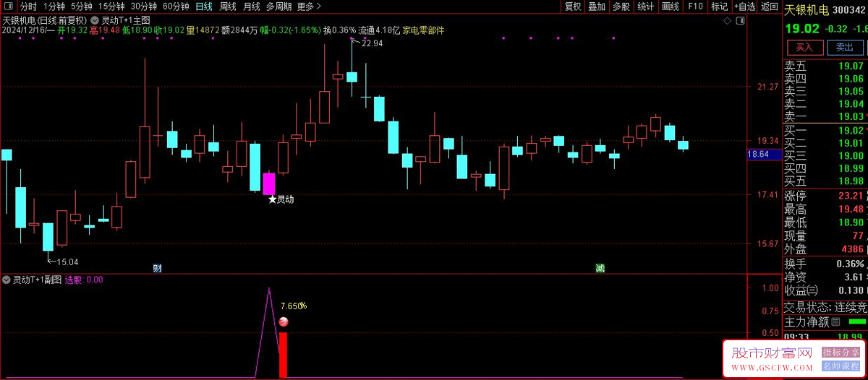This screenshot has height=380, width=868.
Task: Click the 主力净额 detail icon
Action: pyautogui.click(x=836, y=321)
